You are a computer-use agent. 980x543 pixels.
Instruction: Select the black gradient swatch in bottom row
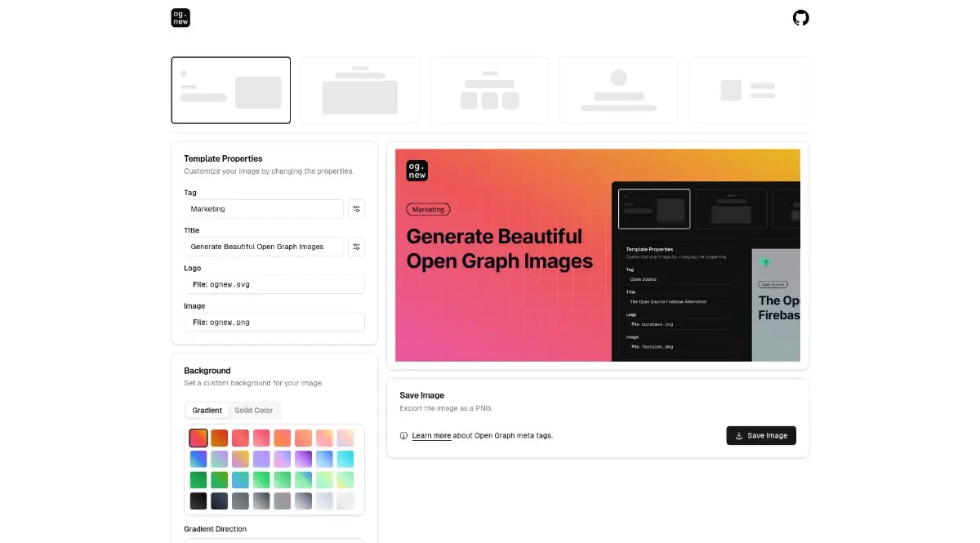pos(198,501)
